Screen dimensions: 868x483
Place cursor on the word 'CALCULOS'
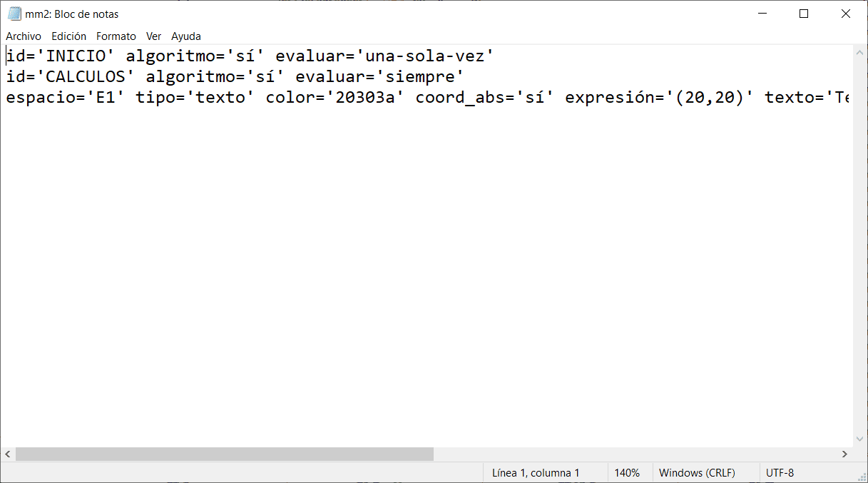coord(90,76)
